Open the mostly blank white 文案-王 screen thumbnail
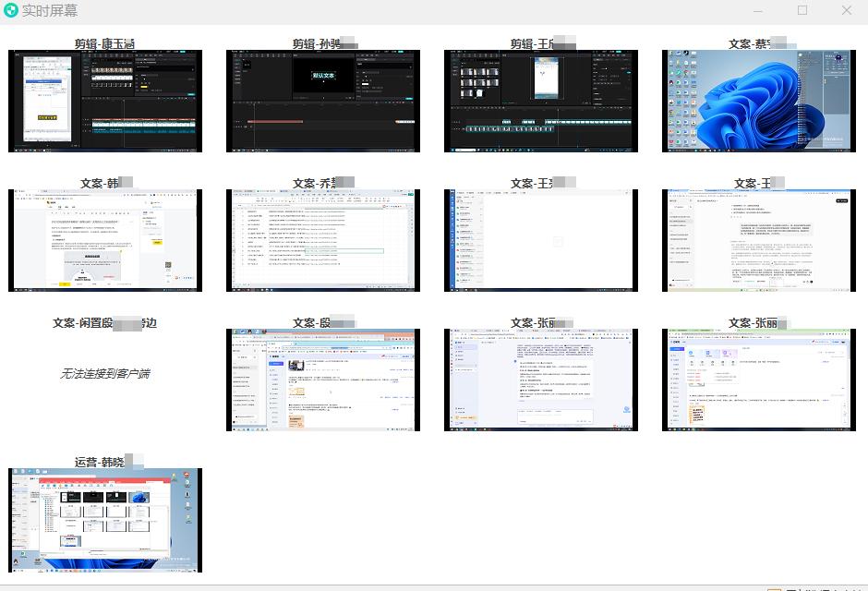 point(541,240)
